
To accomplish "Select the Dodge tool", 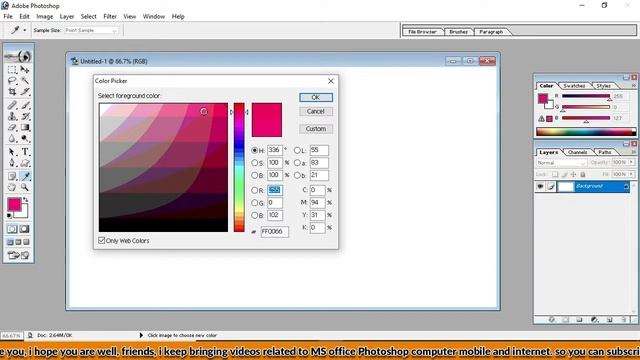I will click(x=25, y=138).
